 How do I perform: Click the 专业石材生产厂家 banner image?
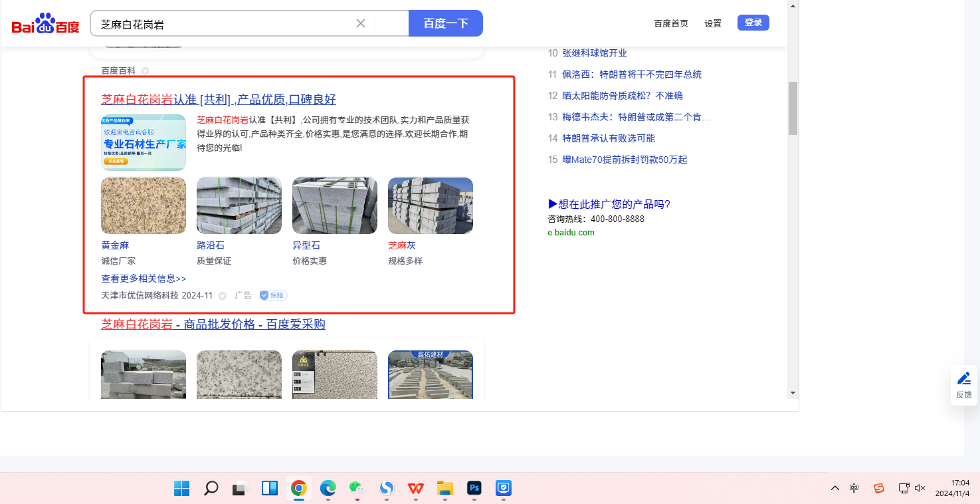pyautogui.click(x=144, y=142)
